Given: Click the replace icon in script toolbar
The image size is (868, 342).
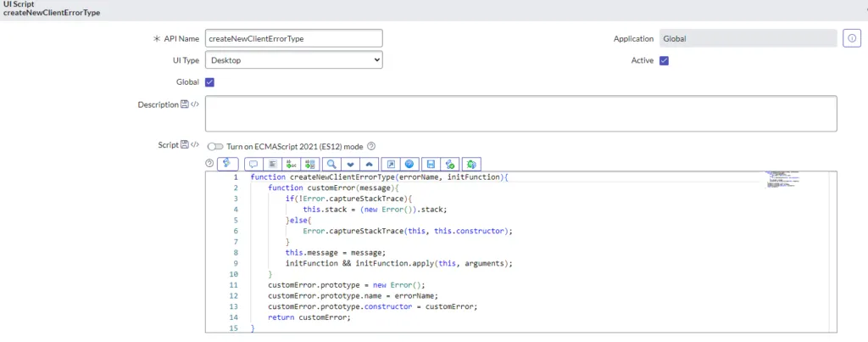Looking at the screenshot, I should point(292,164).
